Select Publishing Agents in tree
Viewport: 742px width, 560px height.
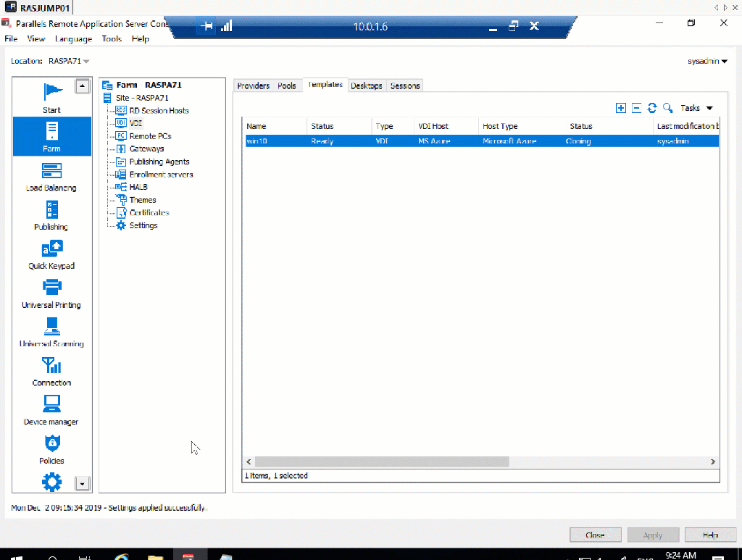[159, 162]
